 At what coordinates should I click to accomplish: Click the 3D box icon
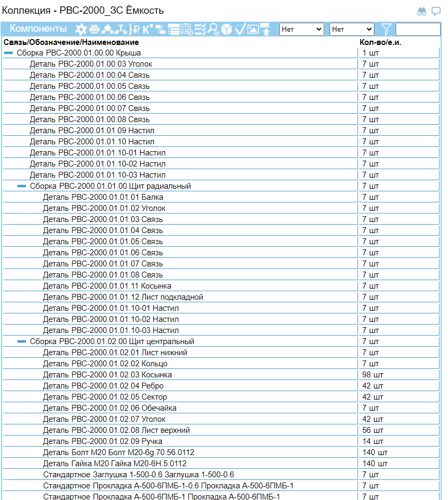pos(226,30)
